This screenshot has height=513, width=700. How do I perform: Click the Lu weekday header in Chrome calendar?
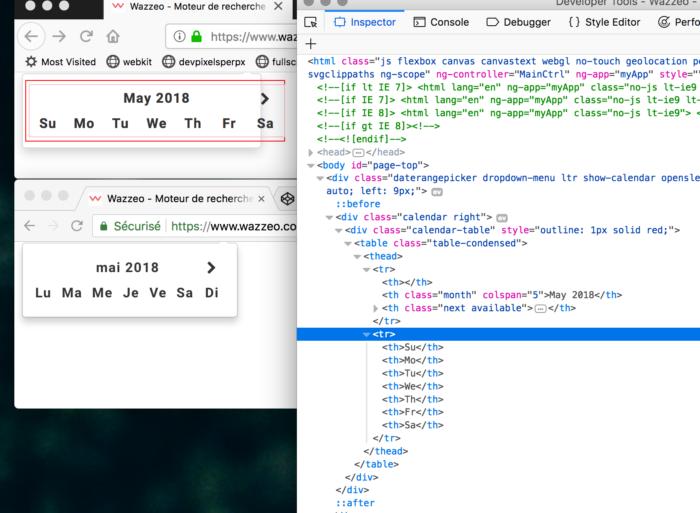coord(43,292)
